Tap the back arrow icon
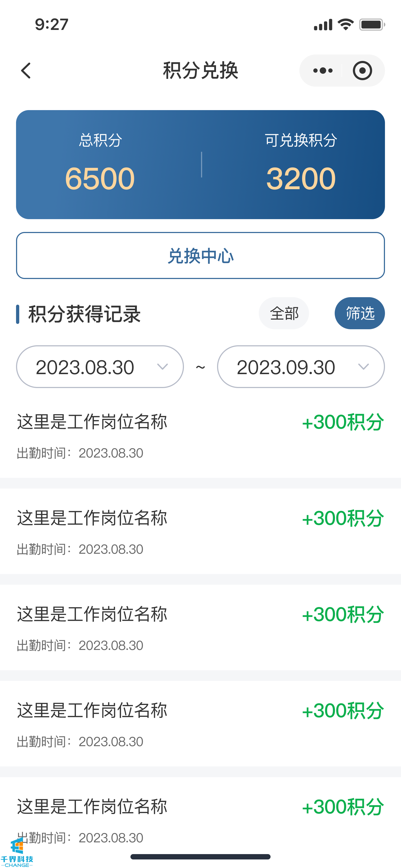This screenshot has width=401, height=868. coord(26,71)
